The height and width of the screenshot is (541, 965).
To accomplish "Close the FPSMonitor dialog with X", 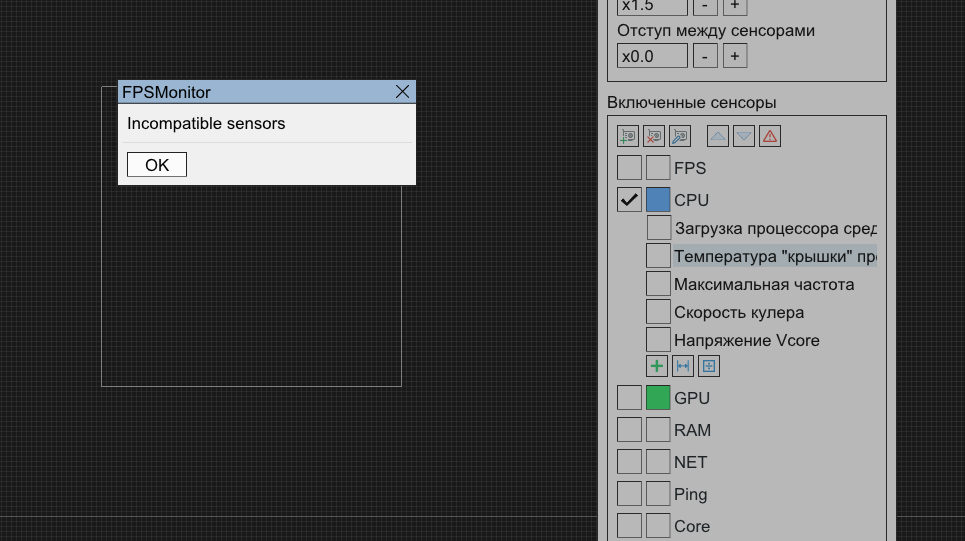I will [x=402, y=92].
